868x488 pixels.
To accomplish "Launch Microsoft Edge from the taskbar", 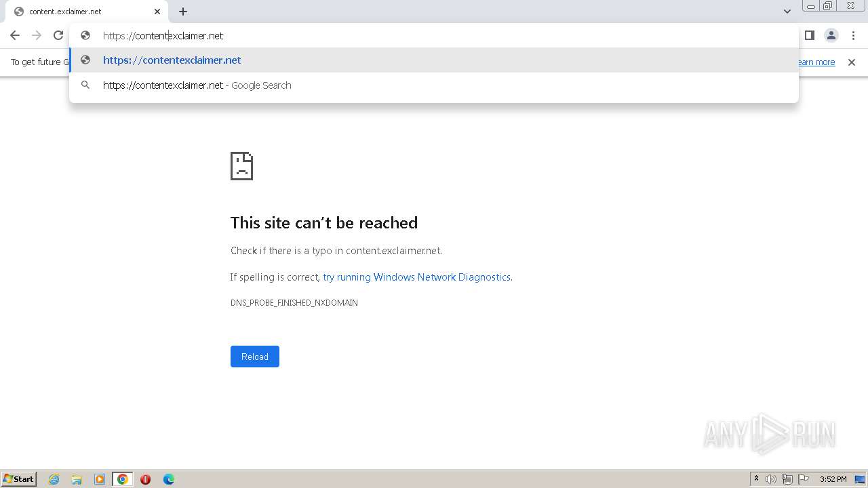I will click(x=168, y=479).
